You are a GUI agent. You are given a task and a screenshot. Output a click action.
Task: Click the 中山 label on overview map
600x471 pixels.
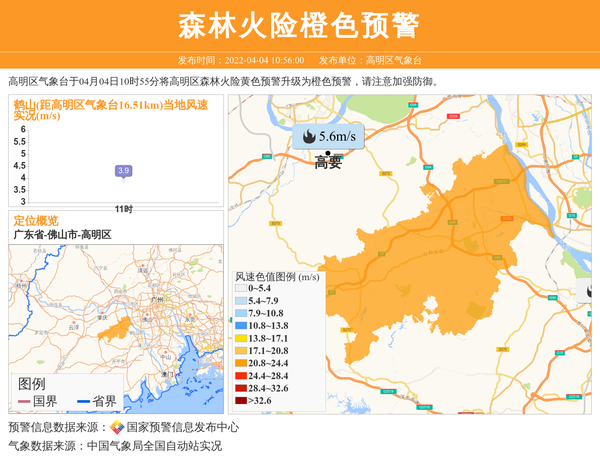166,357
